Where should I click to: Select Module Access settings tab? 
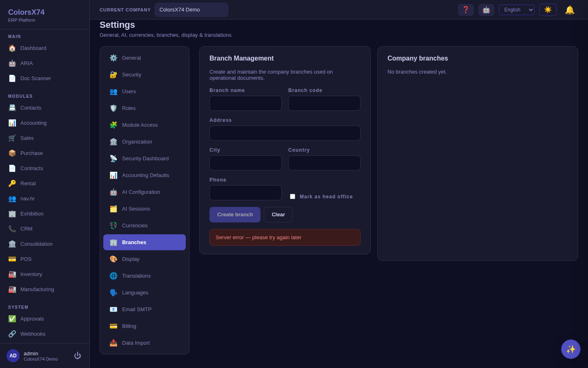[145, 125]
